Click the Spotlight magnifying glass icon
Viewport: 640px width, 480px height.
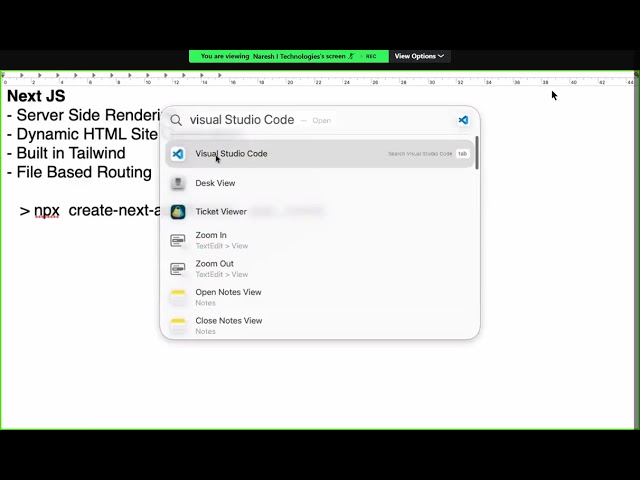(x=176, y=120)
